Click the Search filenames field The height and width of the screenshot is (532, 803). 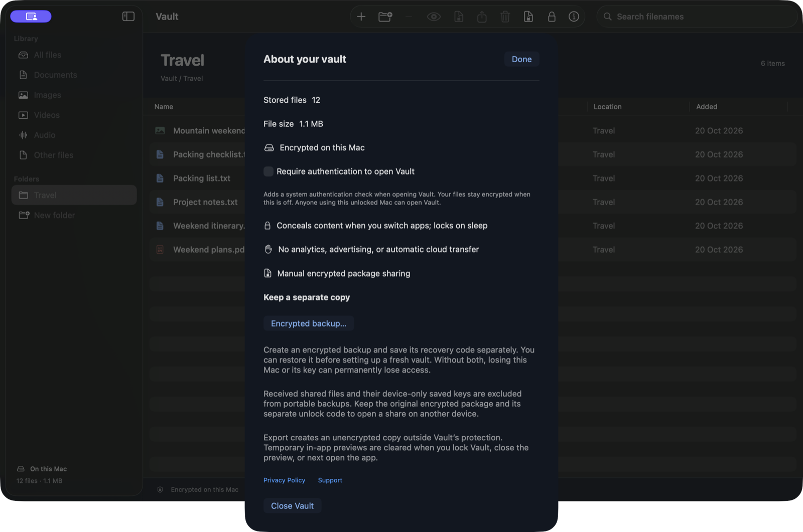[697, 17]
